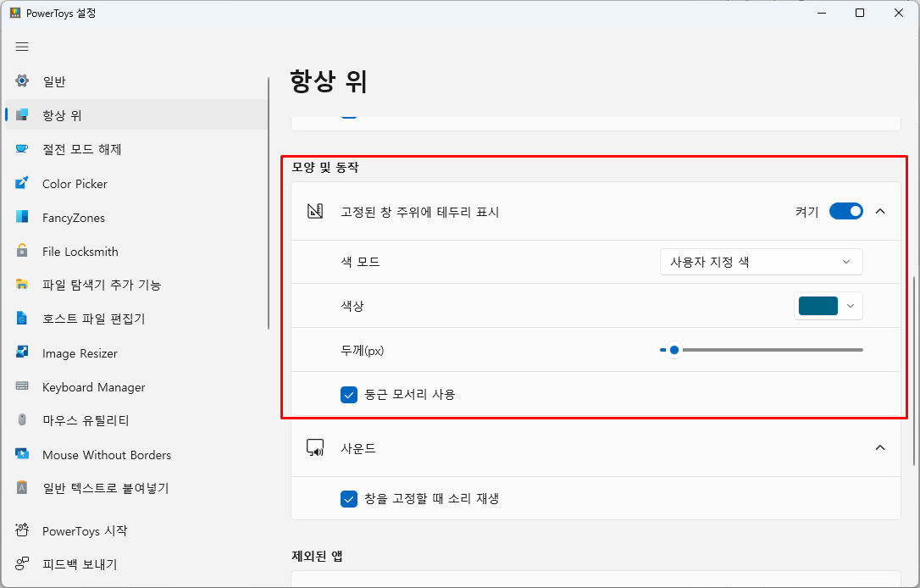Maximize the PowerToys 설정 window
920x588 pixels.
pyautogui.click(x=860, y=13)
